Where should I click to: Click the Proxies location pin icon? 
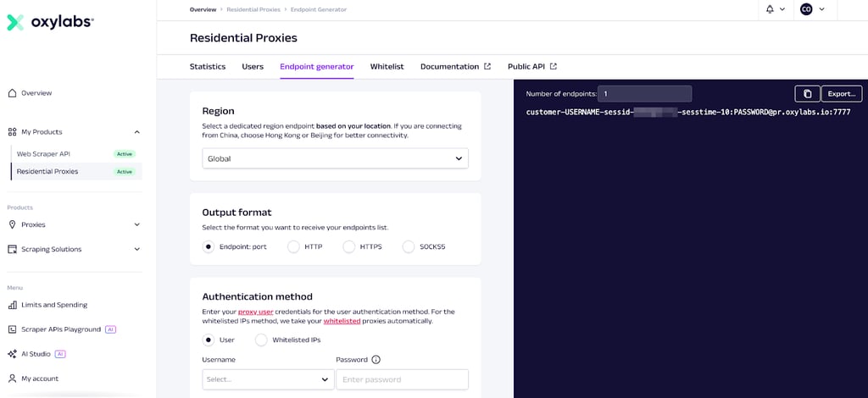pyautogui.click(x=12, y=225)
